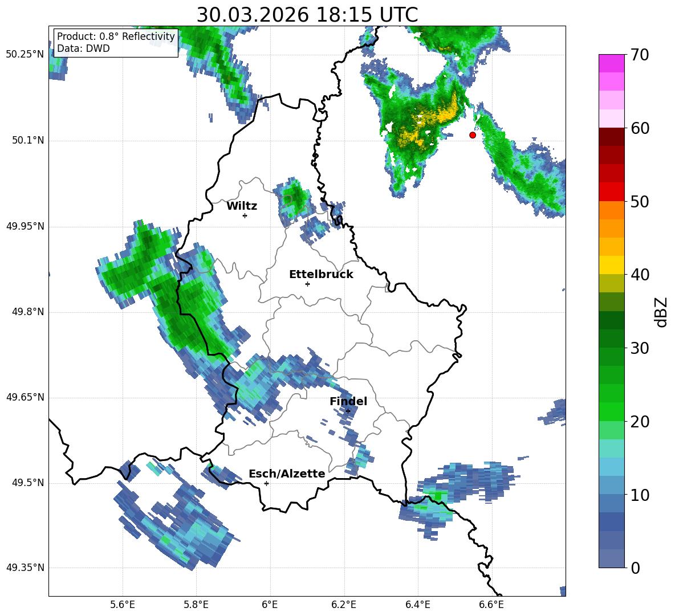Viewport: 675px width, 616px height.
Task: Click the 20 tick on the colorbar
Action: (x=639, y=421)
